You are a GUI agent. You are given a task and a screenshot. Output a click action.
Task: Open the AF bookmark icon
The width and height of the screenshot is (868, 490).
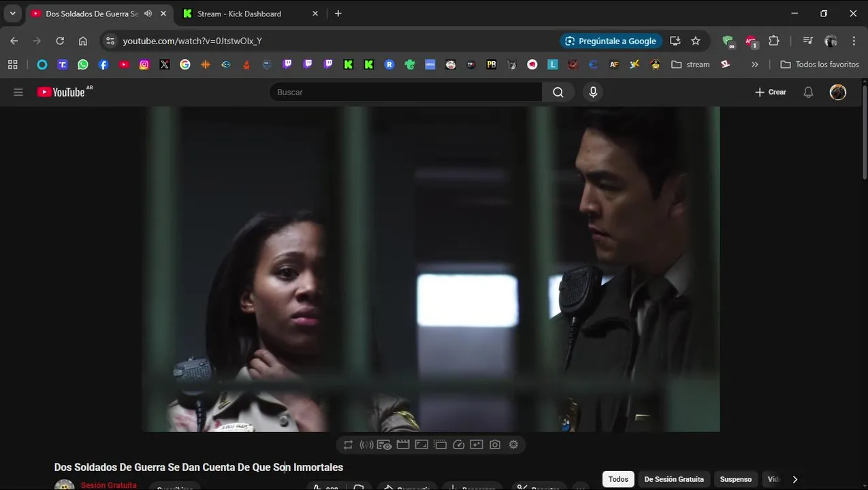coord(614,65)
